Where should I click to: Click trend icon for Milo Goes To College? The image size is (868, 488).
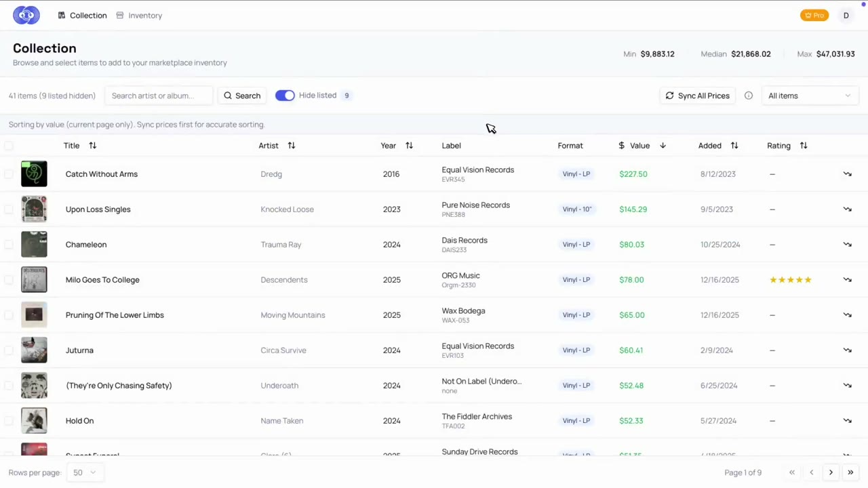click(848, 280)
